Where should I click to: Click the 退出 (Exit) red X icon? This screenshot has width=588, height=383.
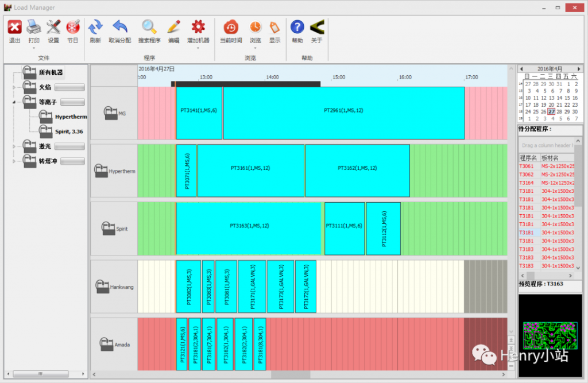click(14, 27)
